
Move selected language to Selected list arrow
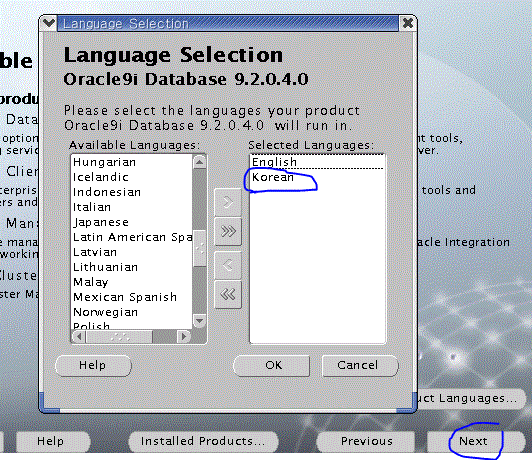[228, 203]
